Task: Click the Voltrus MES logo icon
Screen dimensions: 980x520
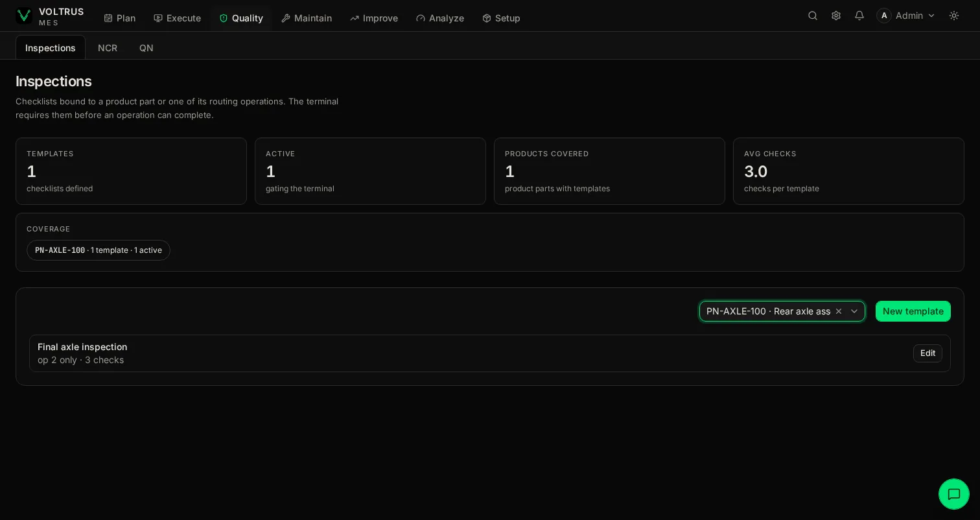Action: click(x=24, y=16)
